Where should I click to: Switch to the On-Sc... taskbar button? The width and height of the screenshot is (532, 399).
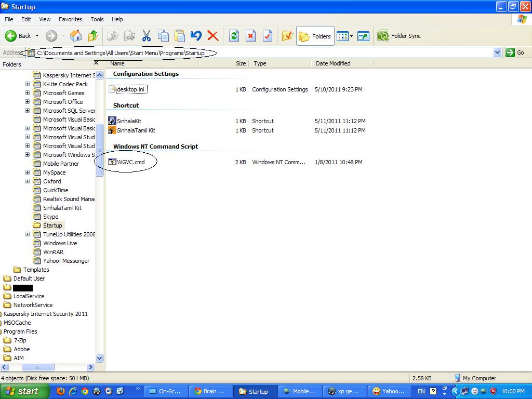pyautogui.click(x=166, y=391)
